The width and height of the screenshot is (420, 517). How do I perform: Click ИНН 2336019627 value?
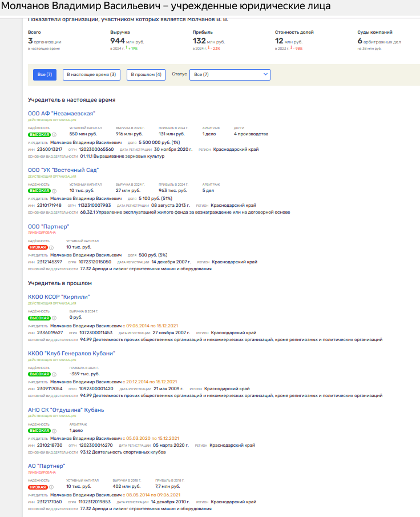(50, 333)
